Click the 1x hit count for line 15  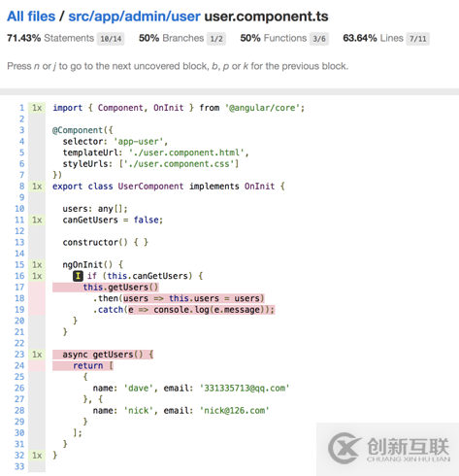(x=37, y=265)
